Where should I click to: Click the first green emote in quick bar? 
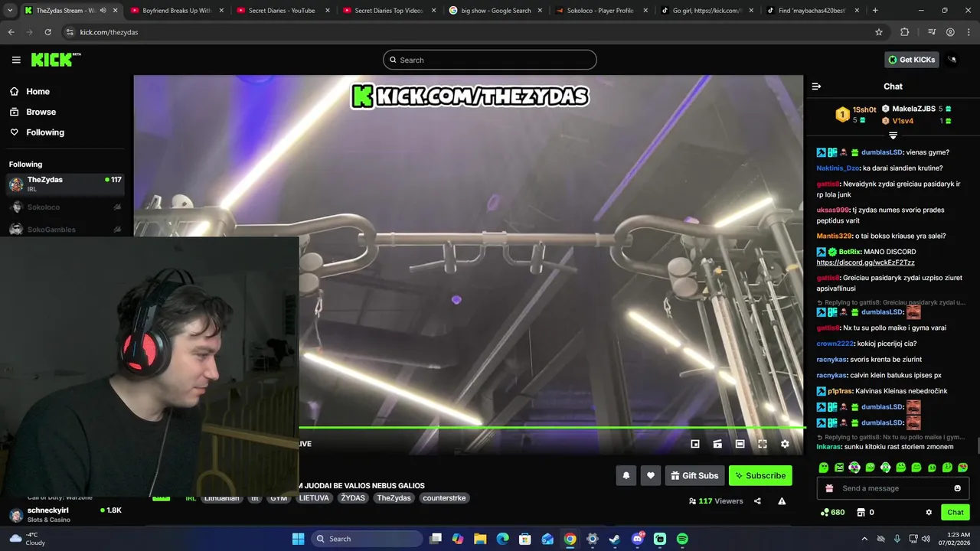click(824, 468)
